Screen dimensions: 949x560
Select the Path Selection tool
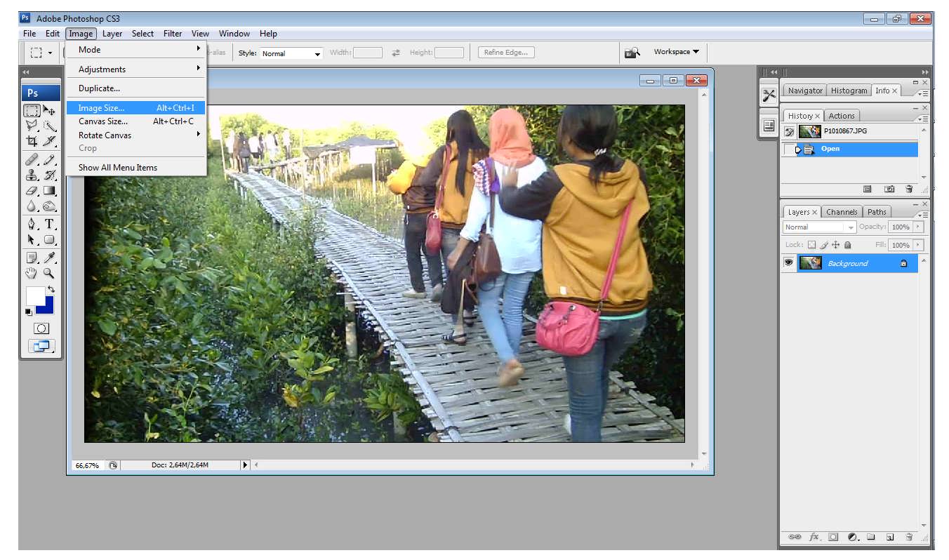(32, 240)
